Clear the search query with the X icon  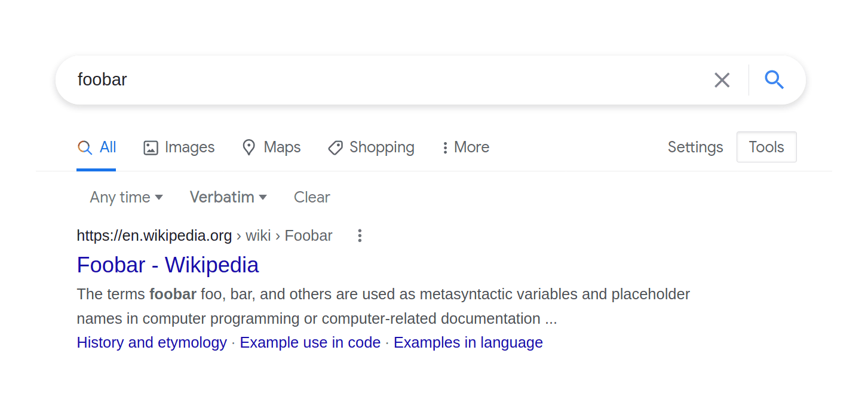coord(722,79)
